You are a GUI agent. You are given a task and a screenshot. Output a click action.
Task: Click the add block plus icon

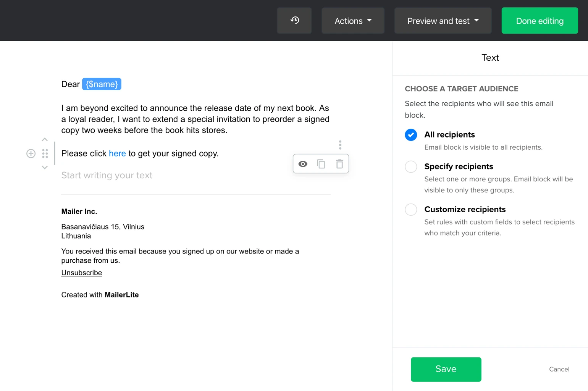tap(31, 153)
